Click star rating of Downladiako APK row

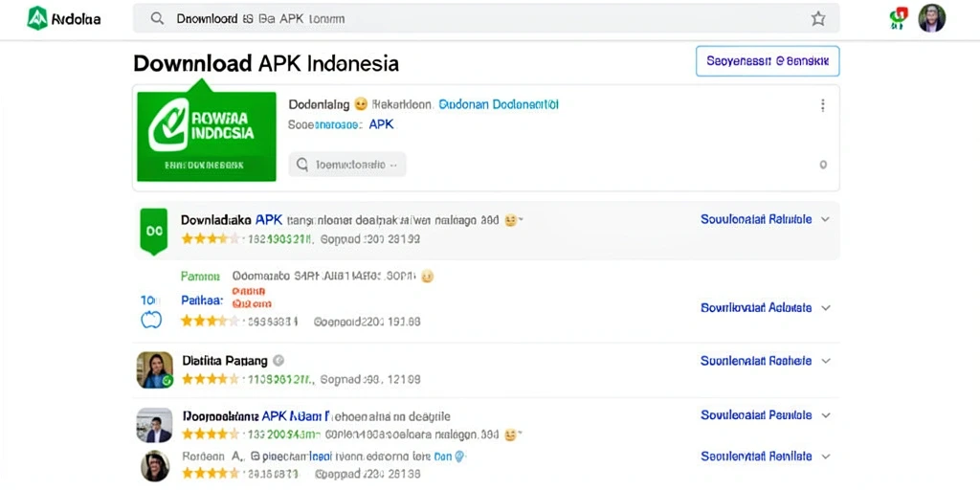click(210, 238)
